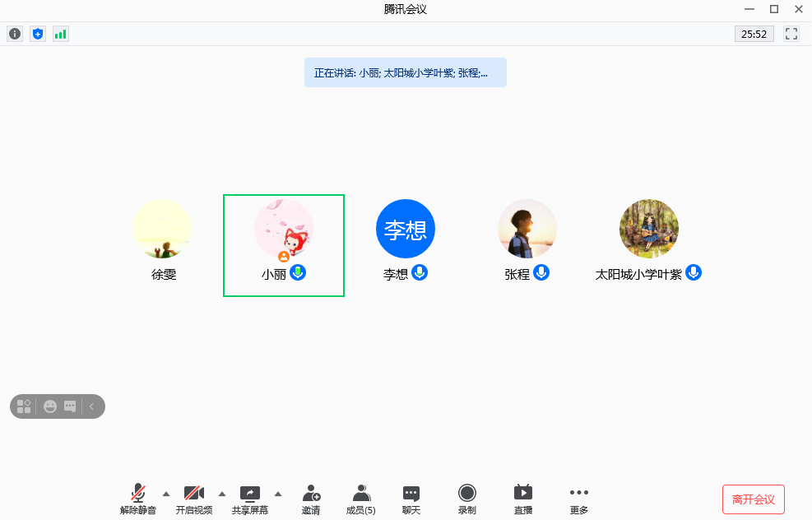
Task: Open the layout grid icon in floating bar
Action: (24, 406)
